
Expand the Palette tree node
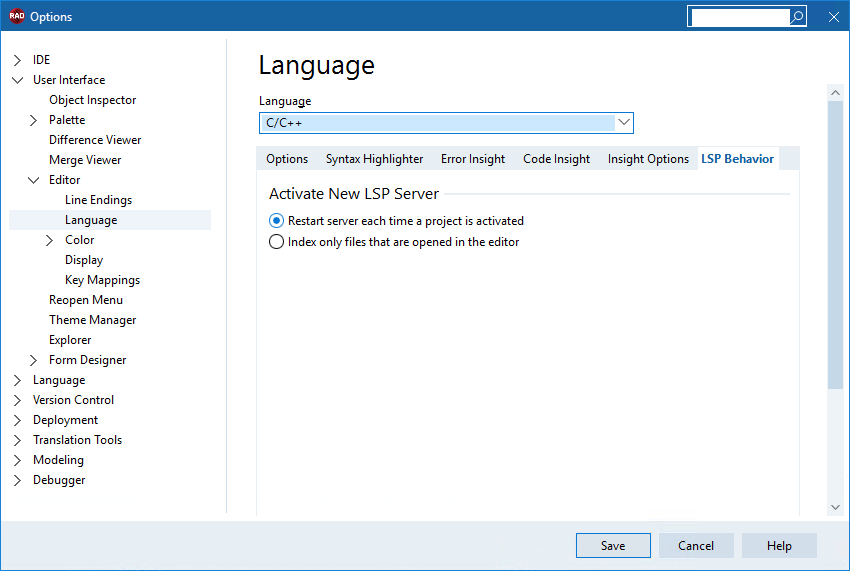pyautogui.click(x=34, y=120)
